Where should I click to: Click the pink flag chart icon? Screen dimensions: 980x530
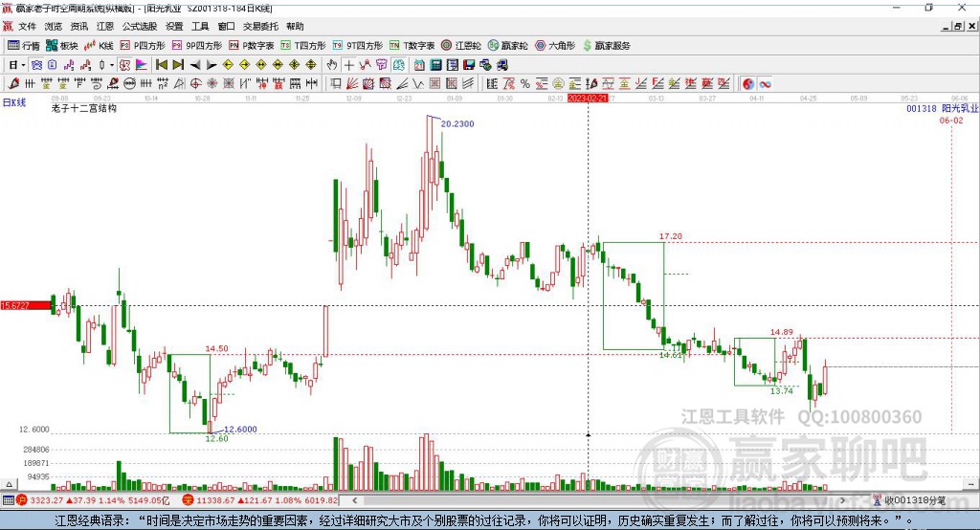pyautogui.click(x=142, y=65)
